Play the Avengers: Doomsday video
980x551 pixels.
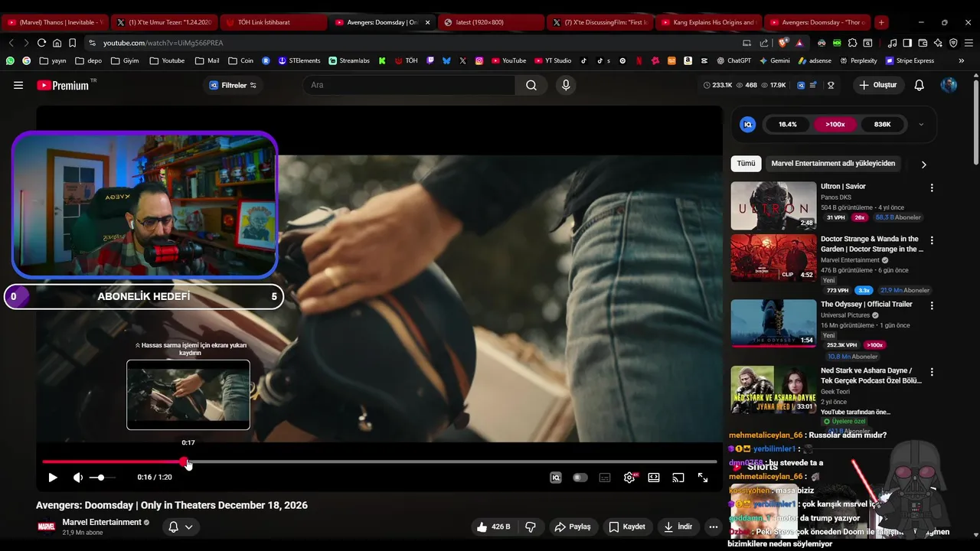[x=53, y=478]
